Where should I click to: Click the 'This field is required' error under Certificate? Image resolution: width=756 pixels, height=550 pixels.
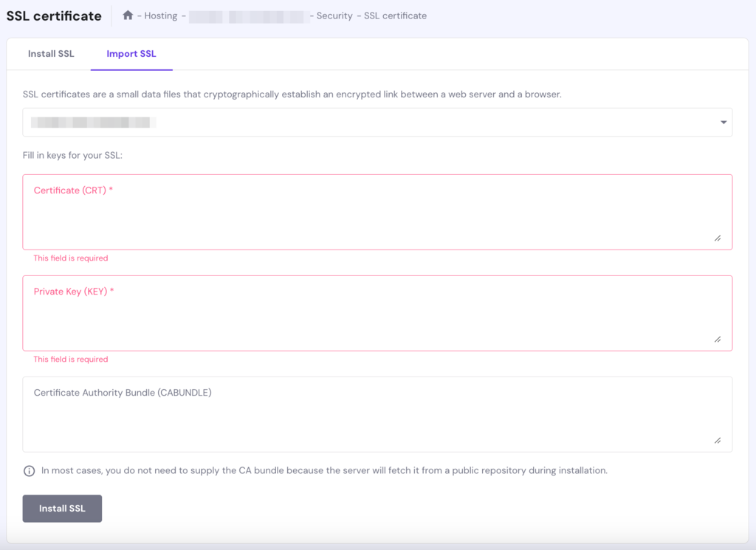click(70, 258)
